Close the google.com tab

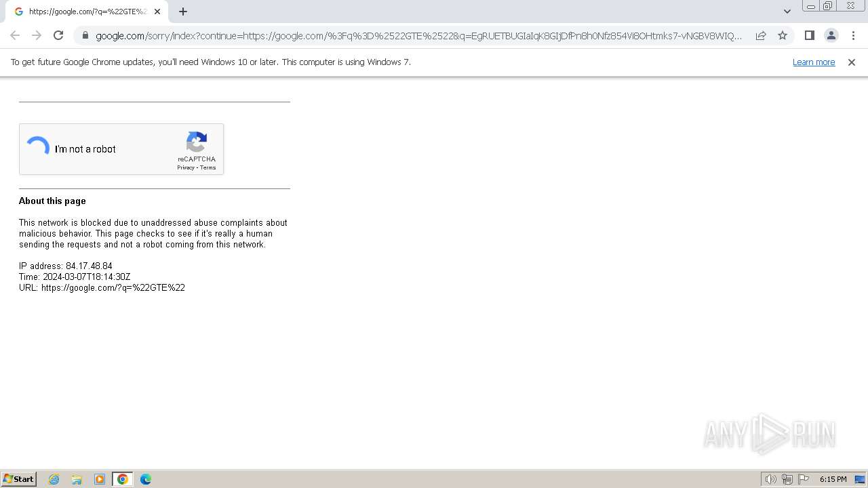pyautogui.click(x=157, y=12)
